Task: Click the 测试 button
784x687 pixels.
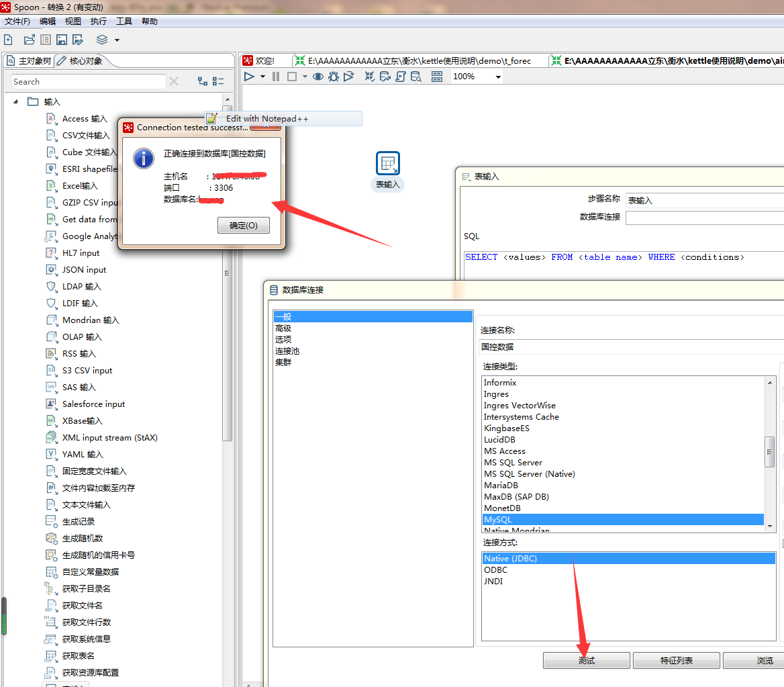Action: tap(587, 661)
